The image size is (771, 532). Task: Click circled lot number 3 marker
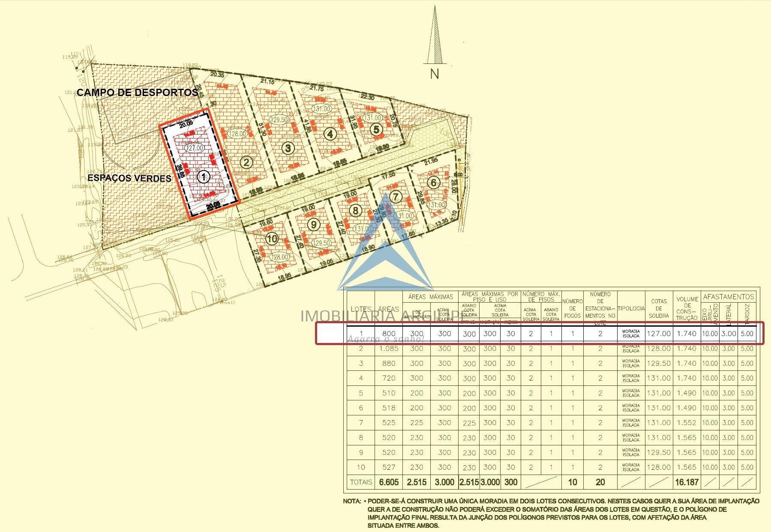288,148
